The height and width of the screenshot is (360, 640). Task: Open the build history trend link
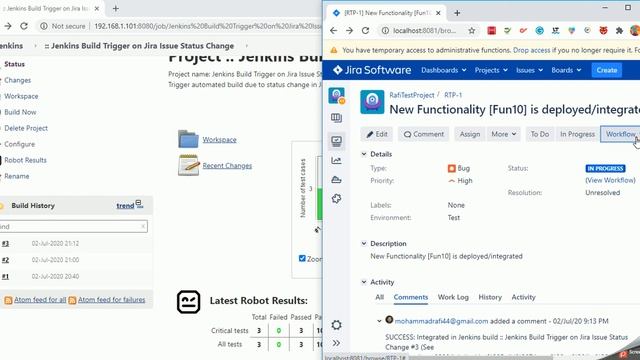(x=125, y=205)
